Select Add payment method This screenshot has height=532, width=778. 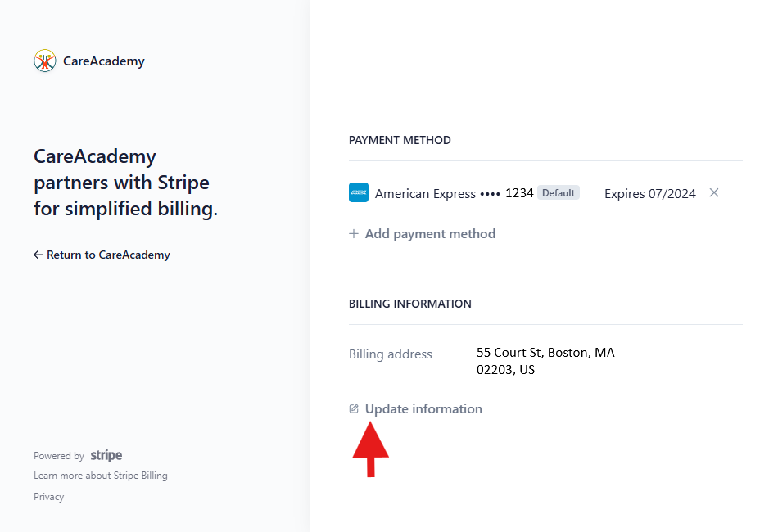(x=423, y=233)
